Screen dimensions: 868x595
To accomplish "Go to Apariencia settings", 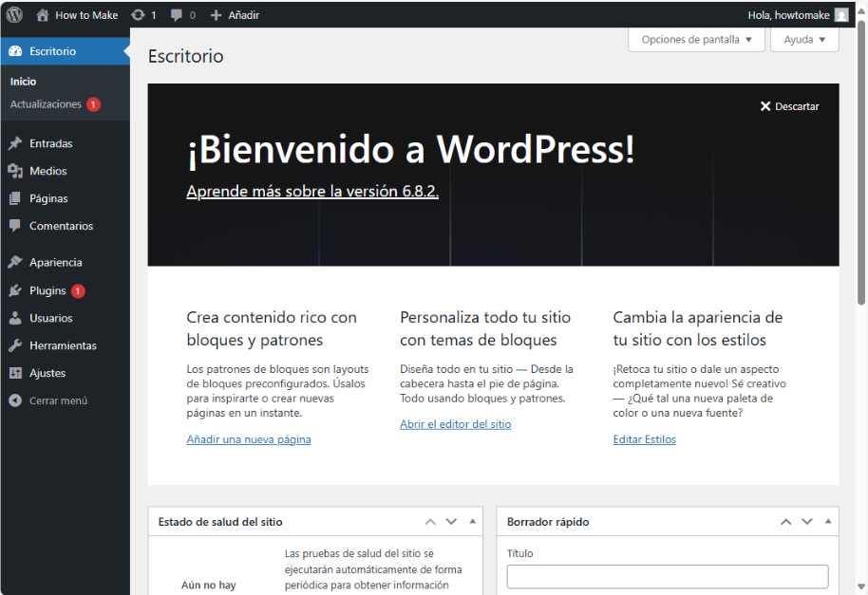I will click(55, 263).
